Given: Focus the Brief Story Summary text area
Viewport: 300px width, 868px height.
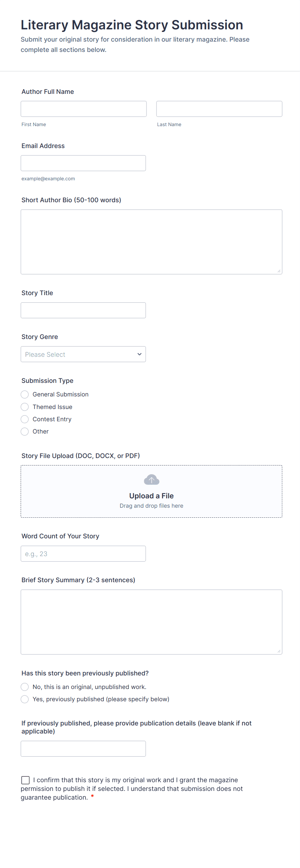Looking at the screenshot, I should pyautogui.click(x=151, y=622).
